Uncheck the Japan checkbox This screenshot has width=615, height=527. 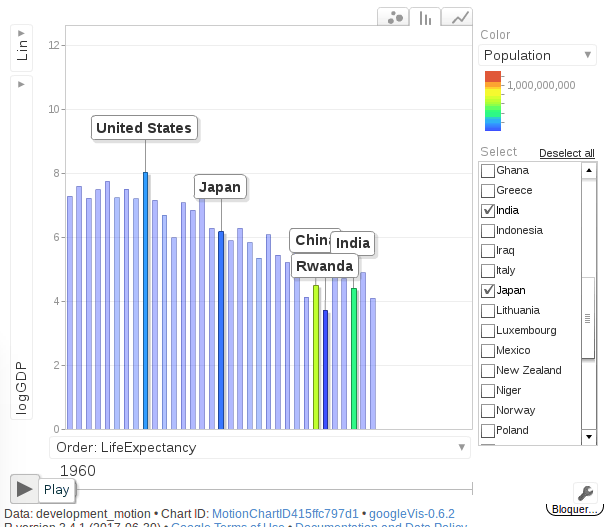pyautogui.click(x=488, y=291)
